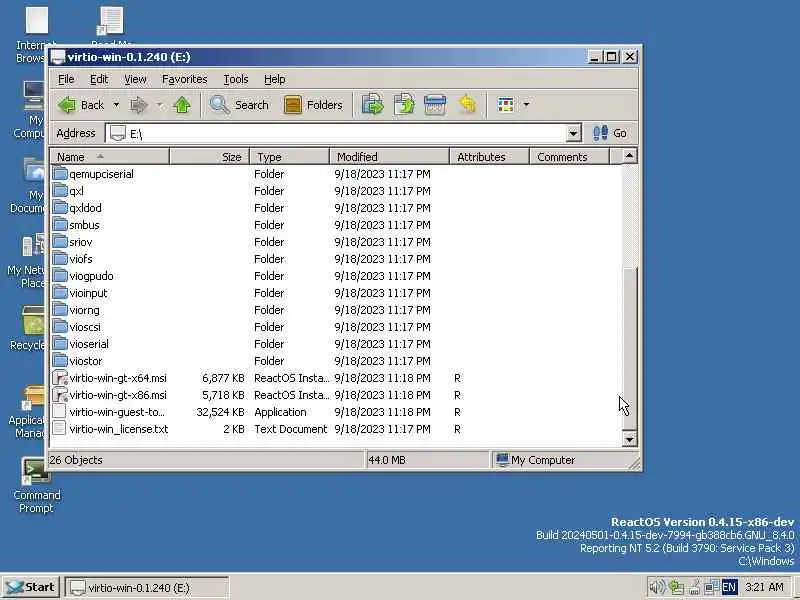Click into the Address field showing E:\
800x600 pixels.
point(337,134)
